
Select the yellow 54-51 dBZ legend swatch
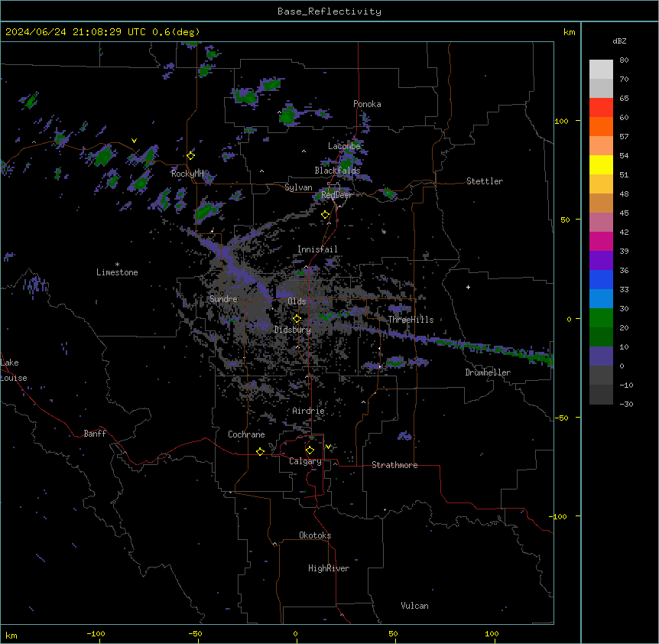[x=601, y=164]
